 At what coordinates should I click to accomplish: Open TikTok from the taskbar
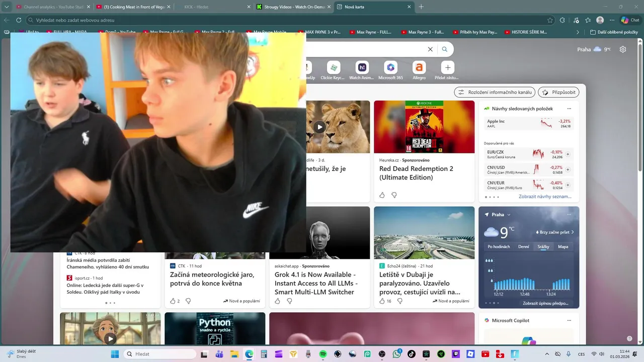[x=412, y=354]
